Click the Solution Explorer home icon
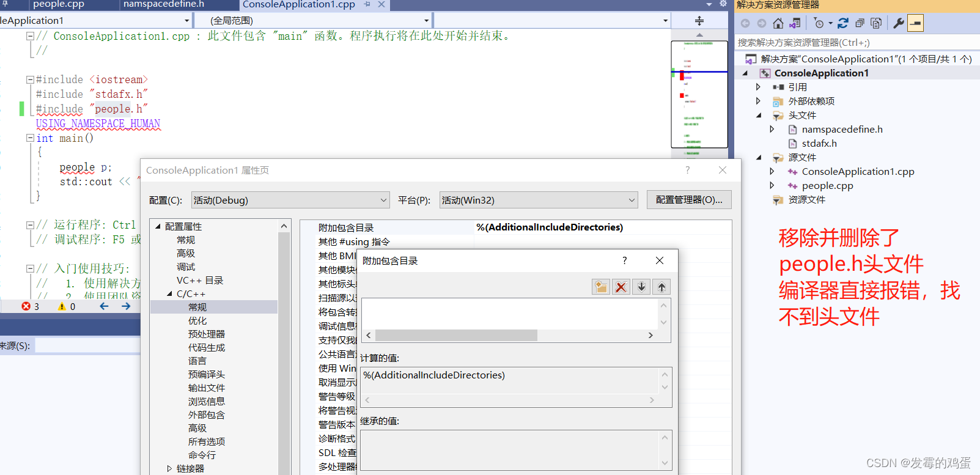The image size is (980, 475). (x=778, y=23)
